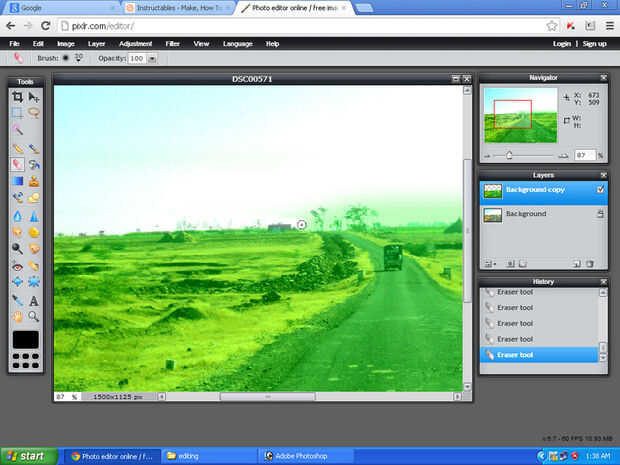Screen dimensions: 620x465
Task: Select the Move tool
Action: click(34, 97)
